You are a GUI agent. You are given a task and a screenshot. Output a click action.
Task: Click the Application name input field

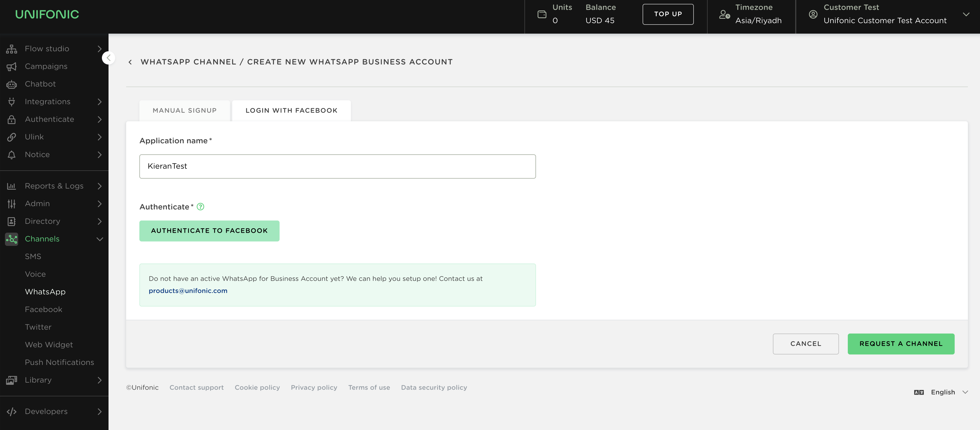coord(337,166)
